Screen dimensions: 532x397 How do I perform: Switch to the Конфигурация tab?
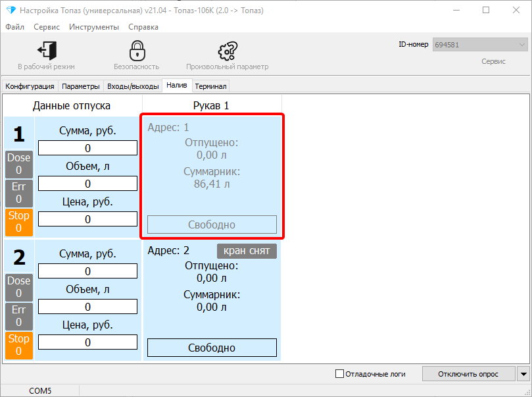point(30,86)
